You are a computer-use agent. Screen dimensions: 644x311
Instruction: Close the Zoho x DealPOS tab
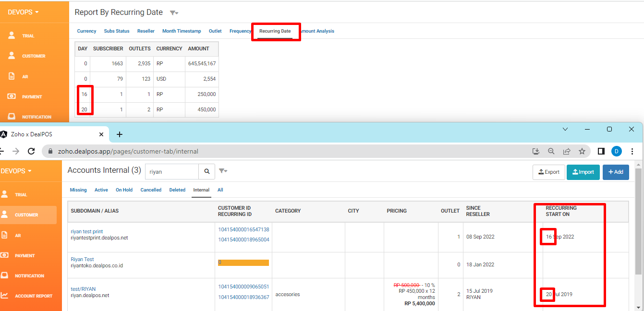101,134
